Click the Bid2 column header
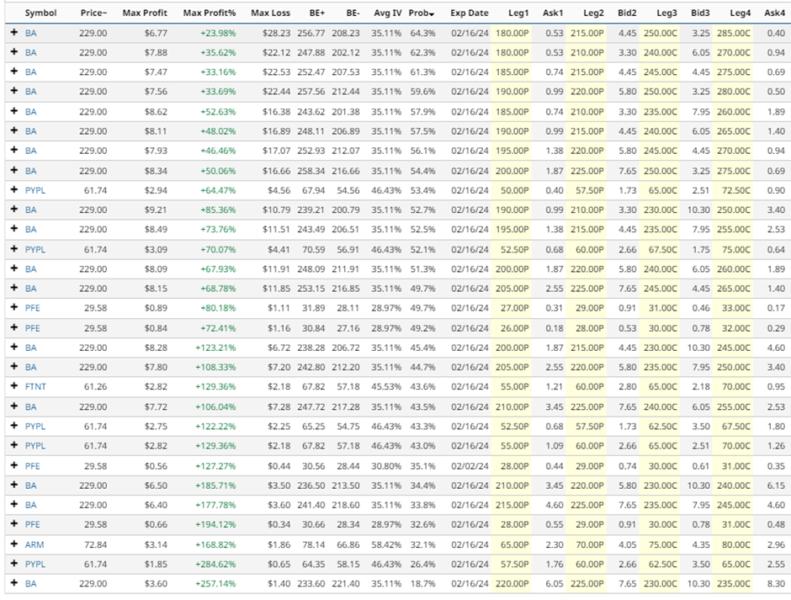 pyautogui.click(x=627, y=13)
